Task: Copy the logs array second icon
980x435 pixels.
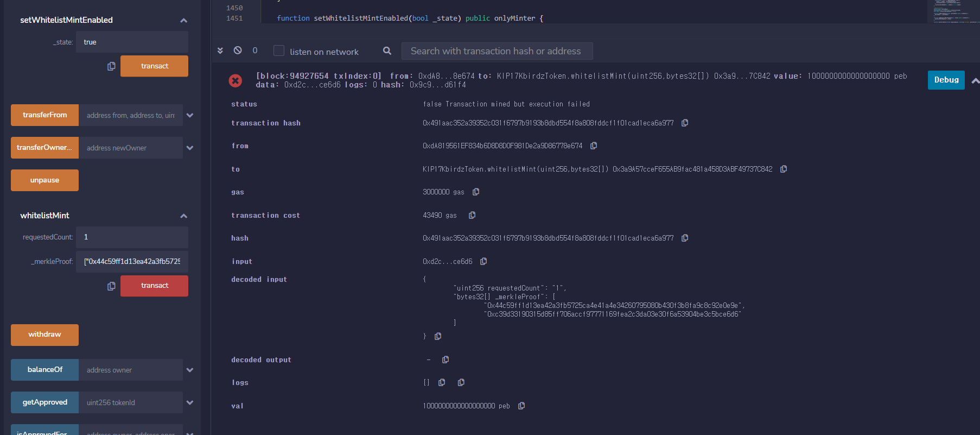Action: 461,382
